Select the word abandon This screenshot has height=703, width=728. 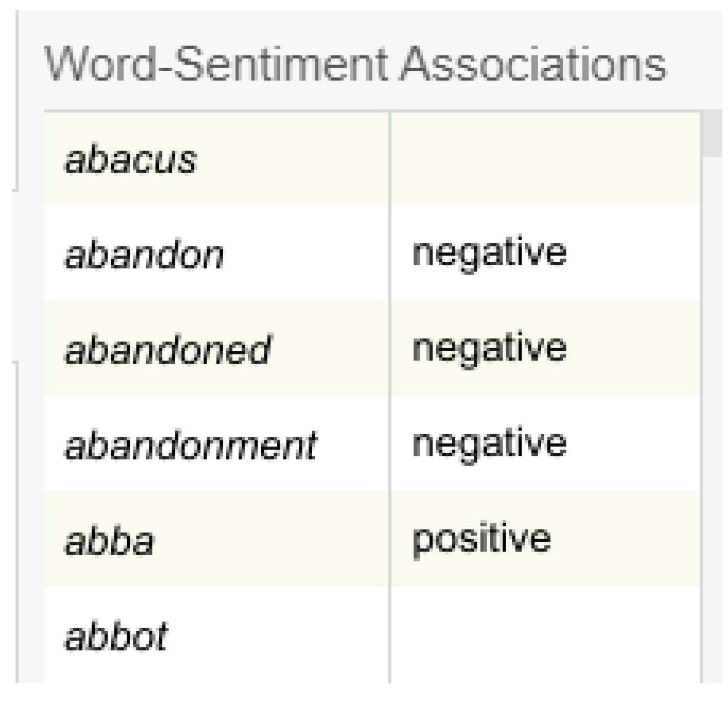tap(144, 255)
